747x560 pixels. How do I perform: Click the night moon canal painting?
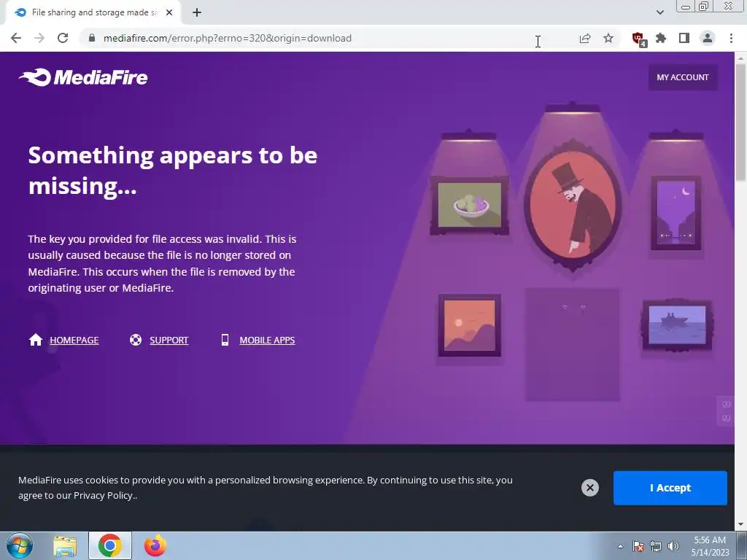pos(676,213)
